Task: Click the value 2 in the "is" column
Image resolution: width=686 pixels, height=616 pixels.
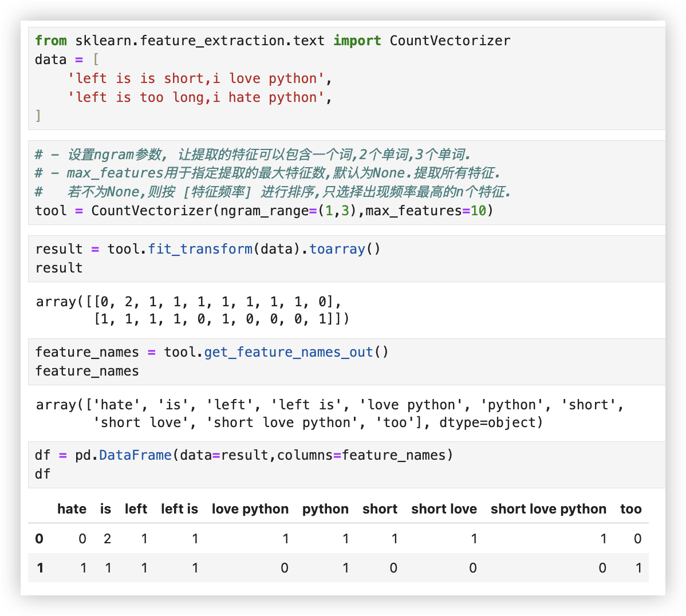Action: 107,539
